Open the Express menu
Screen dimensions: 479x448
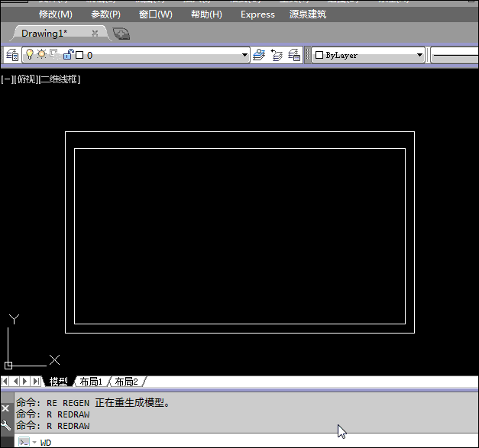click(x=257, y=15)
